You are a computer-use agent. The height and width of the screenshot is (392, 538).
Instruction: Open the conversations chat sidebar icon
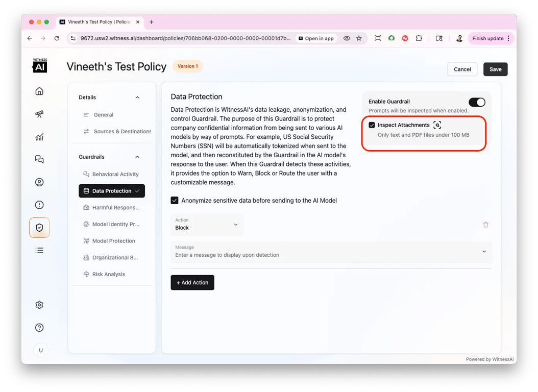[39, 159]
